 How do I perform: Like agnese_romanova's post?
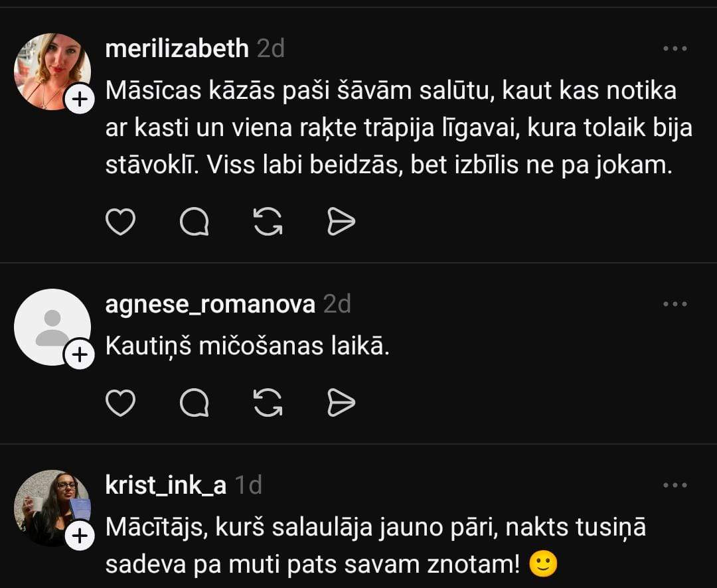coord(121,402)
